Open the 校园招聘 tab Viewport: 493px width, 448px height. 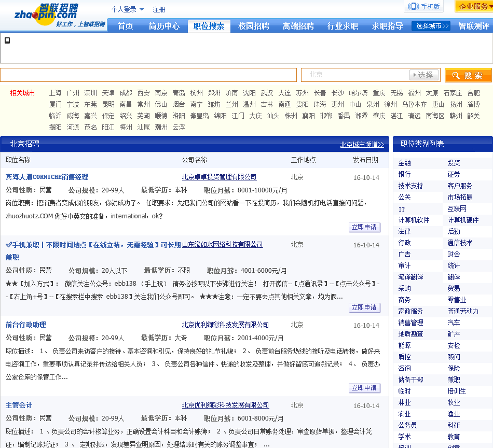[x=253, y=26]
